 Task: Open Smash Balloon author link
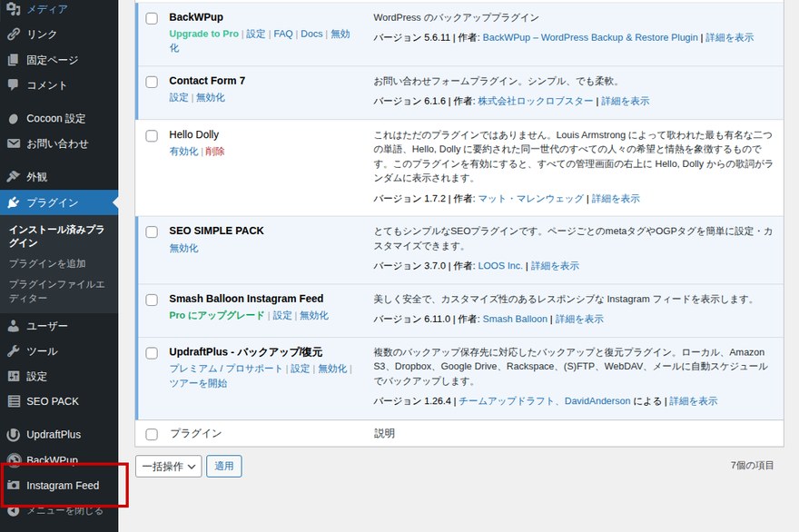515,319
